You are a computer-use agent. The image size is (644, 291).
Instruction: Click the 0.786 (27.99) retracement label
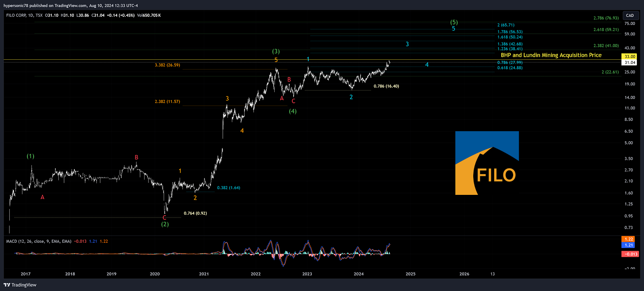[510, 62]
